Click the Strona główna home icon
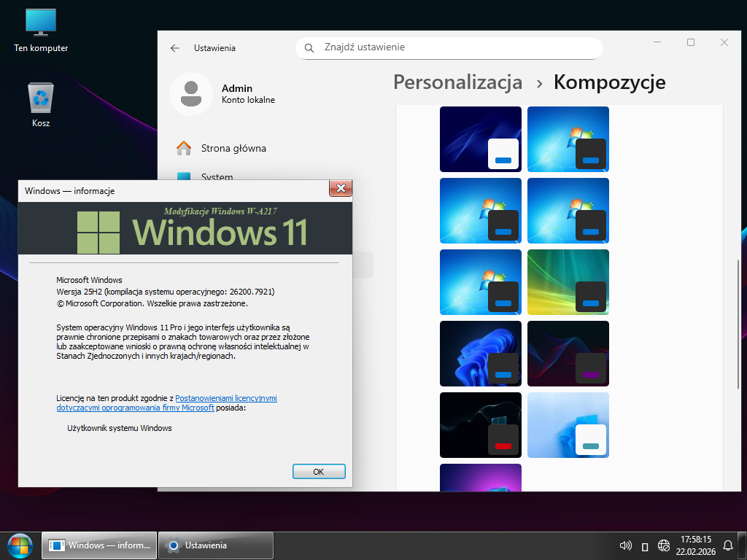747x560 pixels. point(184,149)
